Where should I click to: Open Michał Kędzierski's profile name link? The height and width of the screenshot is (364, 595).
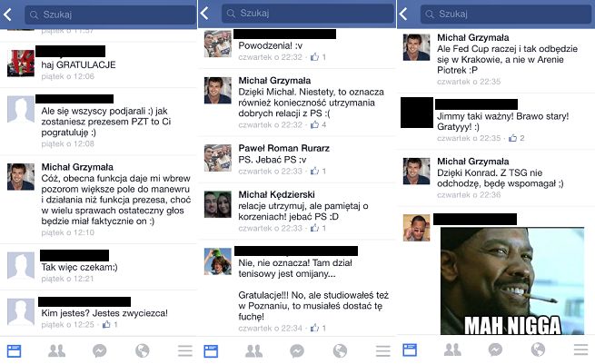click(277, 194)
